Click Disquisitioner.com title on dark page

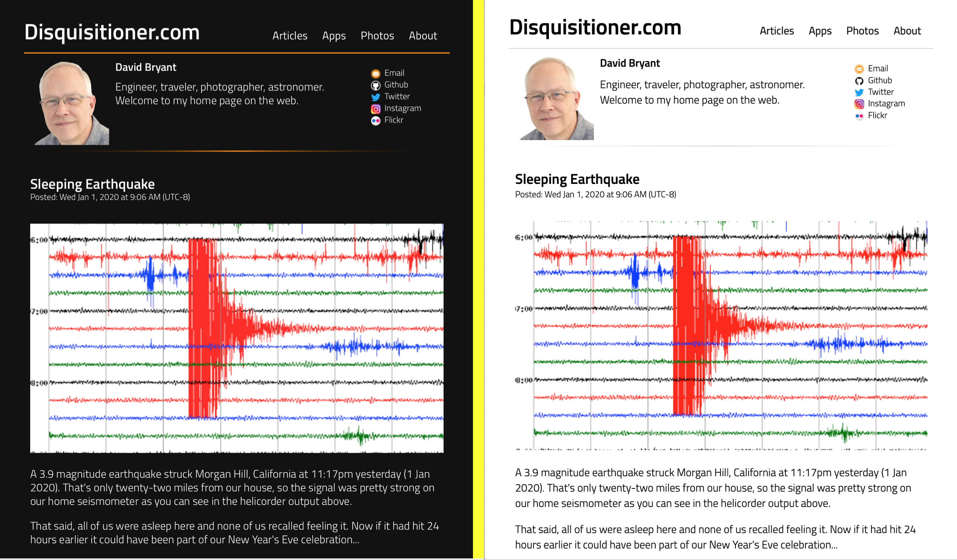pyautogui.click(x=112, y=32)
